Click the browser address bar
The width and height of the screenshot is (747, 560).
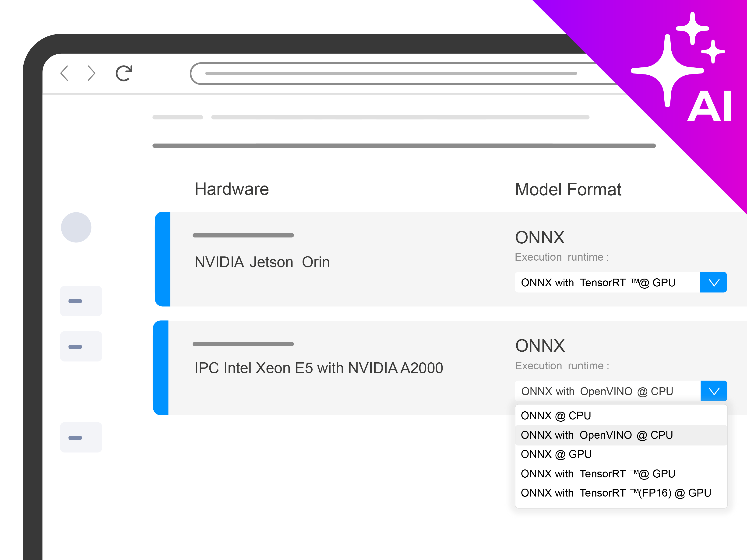point(388,73)
